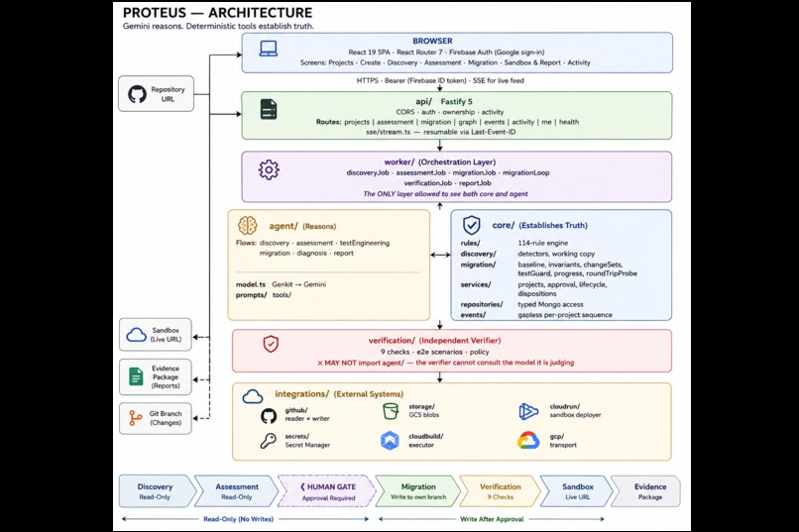
Task: Click the BROWSER heading text
Action: pos(432,41)
